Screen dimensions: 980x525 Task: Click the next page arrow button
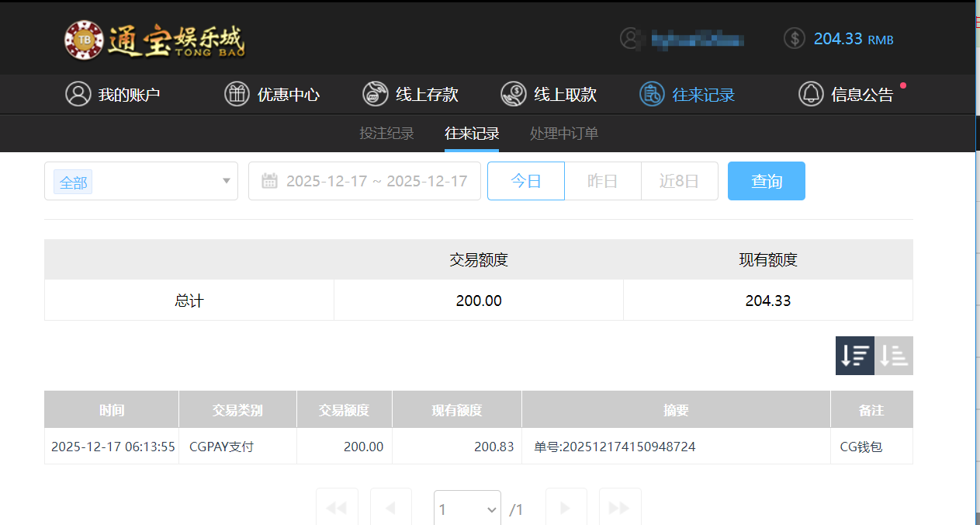click(566, 508)
